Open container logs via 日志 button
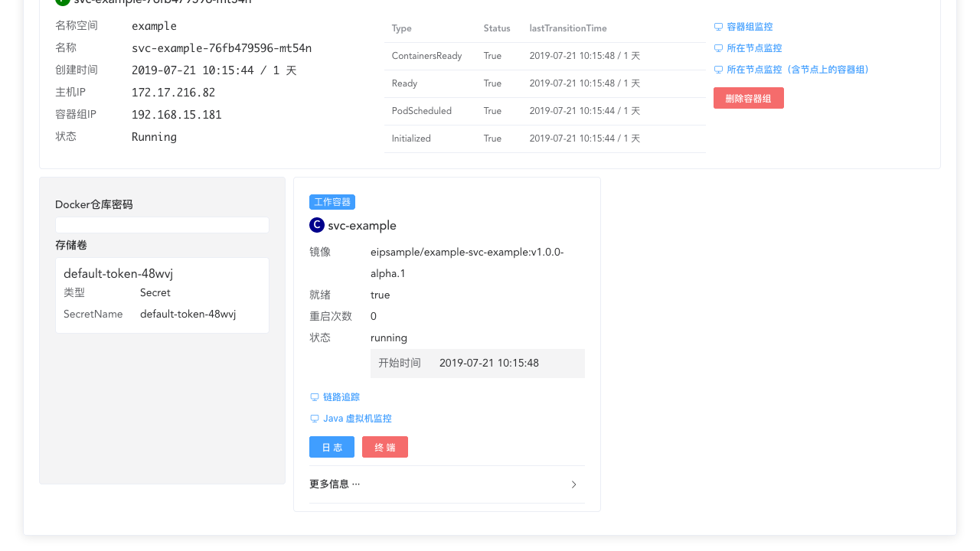Image resolution: width=980 pixels, height=551 pixels. point(332,447)
